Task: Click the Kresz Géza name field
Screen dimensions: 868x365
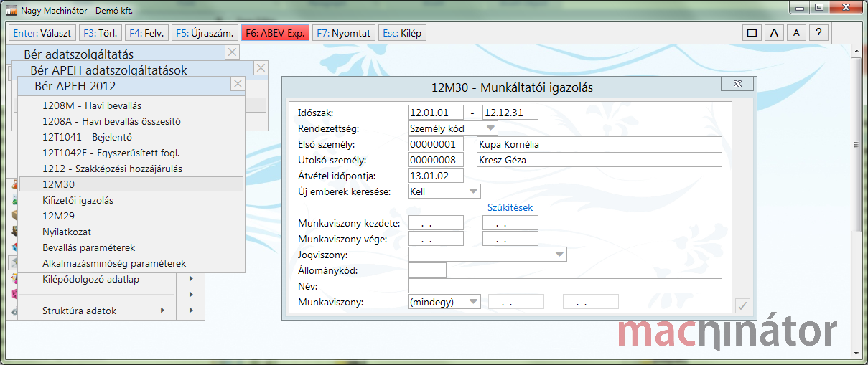Action: 599,160
